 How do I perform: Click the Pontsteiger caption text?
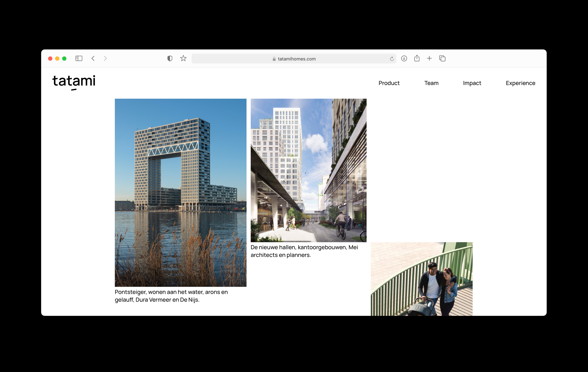coord(171,296)
